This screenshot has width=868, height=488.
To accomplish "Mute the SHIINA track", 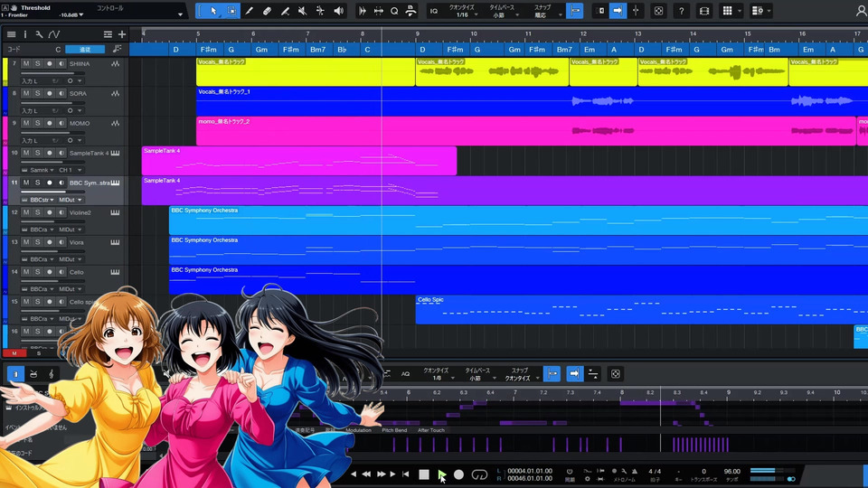I will 26,63.
